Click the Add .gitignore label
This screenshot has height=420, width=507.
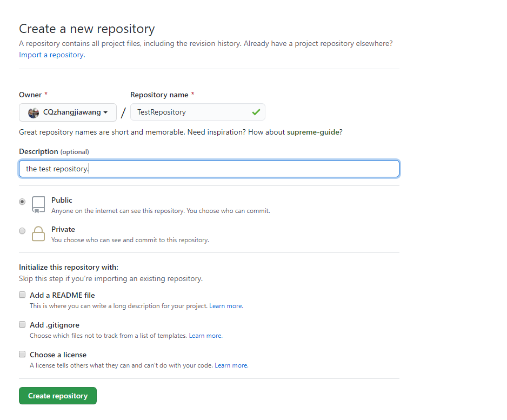[x=54, y=325]
